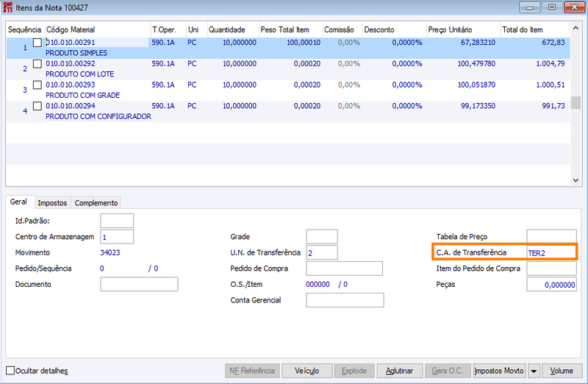The height and width of the screenshot is (384, 588).
Task: Tick the checkbox for item 010.010.00291
Action: [37, 43]
